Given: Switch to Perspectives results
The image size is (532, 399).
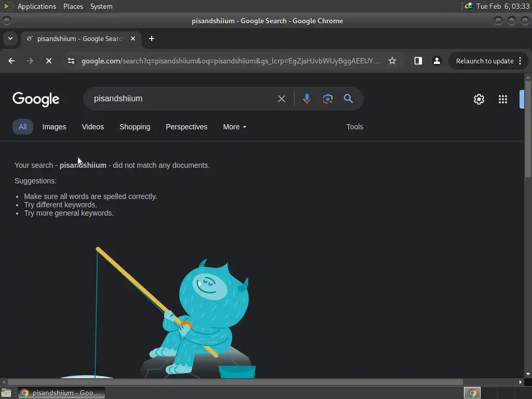Looking at the screenshot, I should pyautogui.click(x=187, y=127).
